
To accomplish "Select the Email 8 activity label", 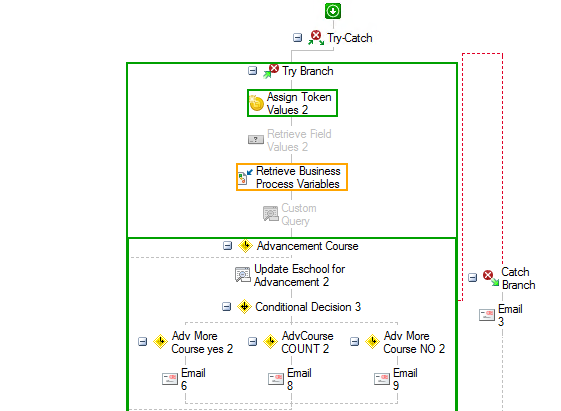I will click(x=299, y=379).
